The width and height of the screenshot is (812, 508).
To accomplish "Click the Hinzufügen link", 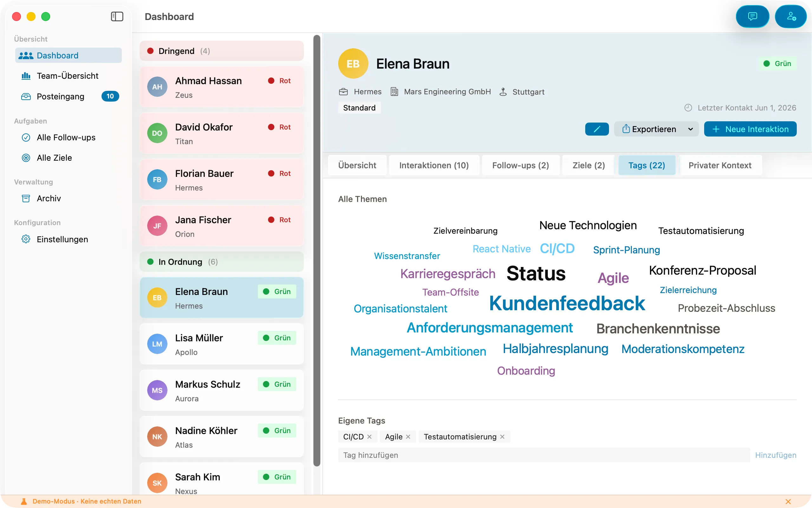I will (x=776, y=455).
